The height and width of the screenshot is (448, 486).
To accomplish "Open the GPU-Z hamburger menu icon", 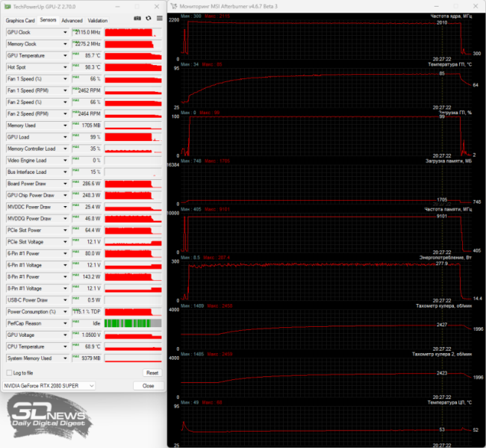I will tap(160, 18).
